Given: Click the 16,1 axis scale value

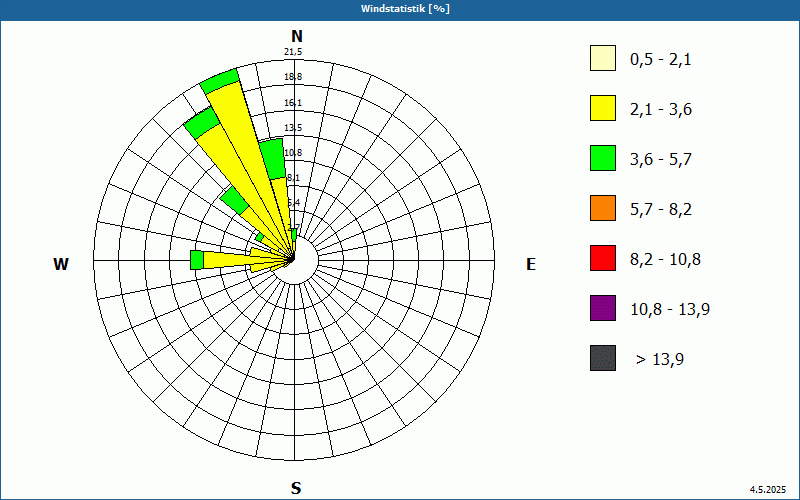Looking at the screenshot, I should click(293, 103).
